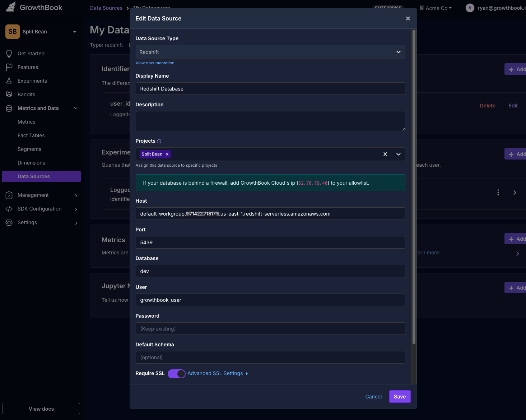Open the Acme Co organization dropdown
This screenshot has height=420, width=526.
(x=436, y=8)
